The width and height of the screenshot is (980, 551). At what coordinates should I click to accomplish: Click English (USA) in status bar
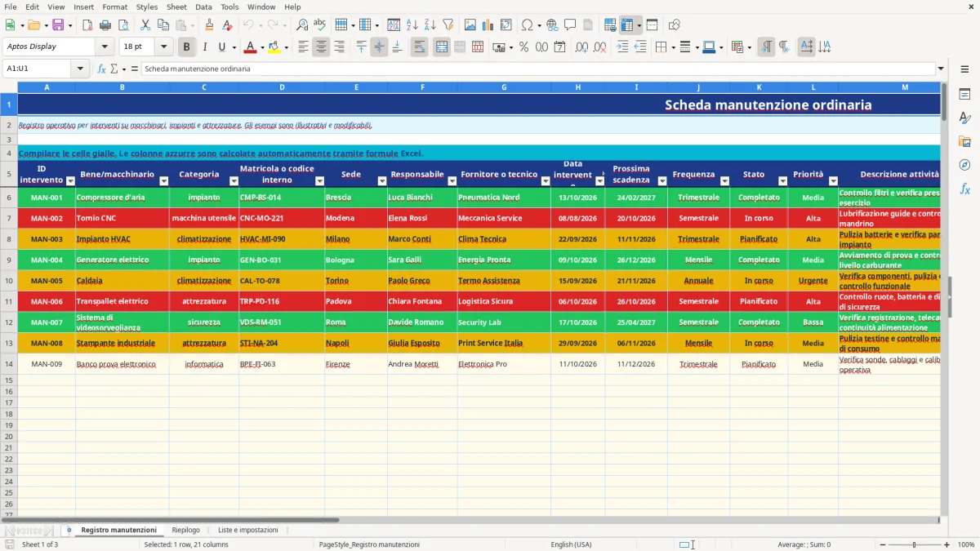[x=571, y=544]
